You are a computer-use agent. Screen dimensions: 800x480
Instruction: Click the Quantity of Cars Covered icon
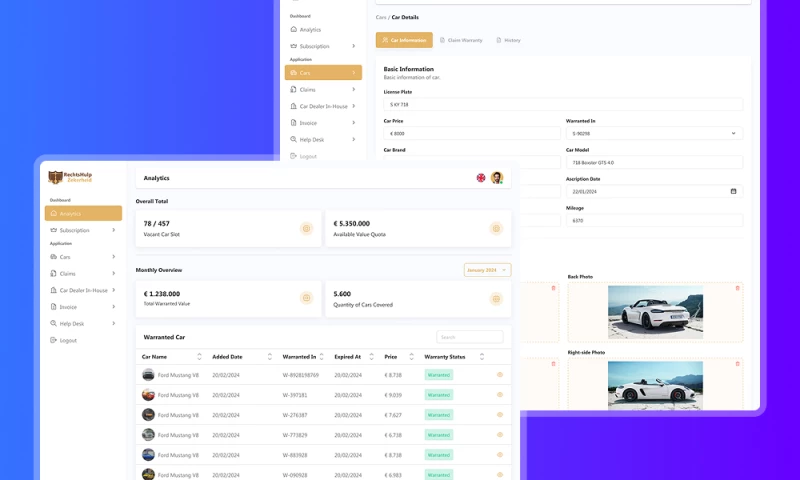click(x=496, y=299)
